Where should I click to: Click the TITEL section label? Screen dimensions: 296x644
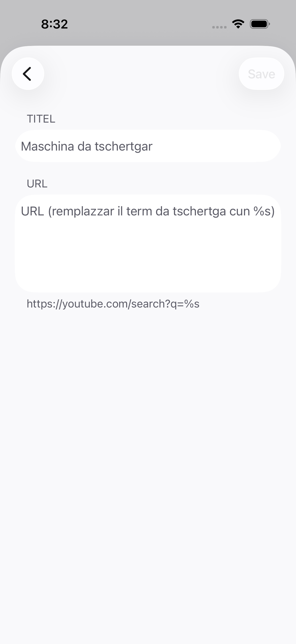point(41,119)
